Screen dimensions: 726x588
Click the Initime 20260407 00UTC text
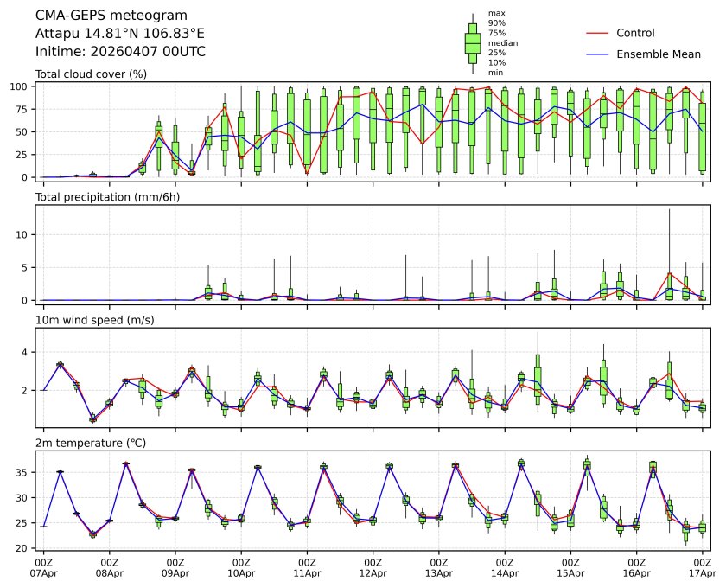pyautogui.click(x=120, y=52)
